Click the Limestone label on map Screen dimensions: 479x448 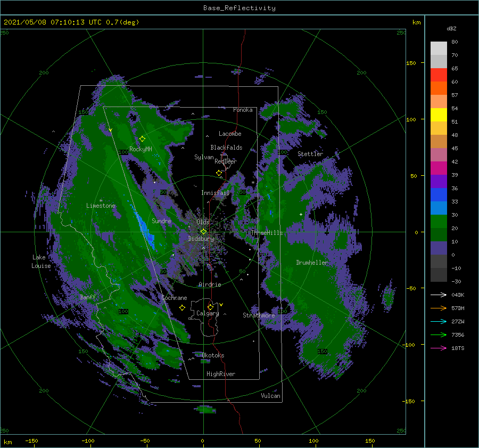(101, 206)
